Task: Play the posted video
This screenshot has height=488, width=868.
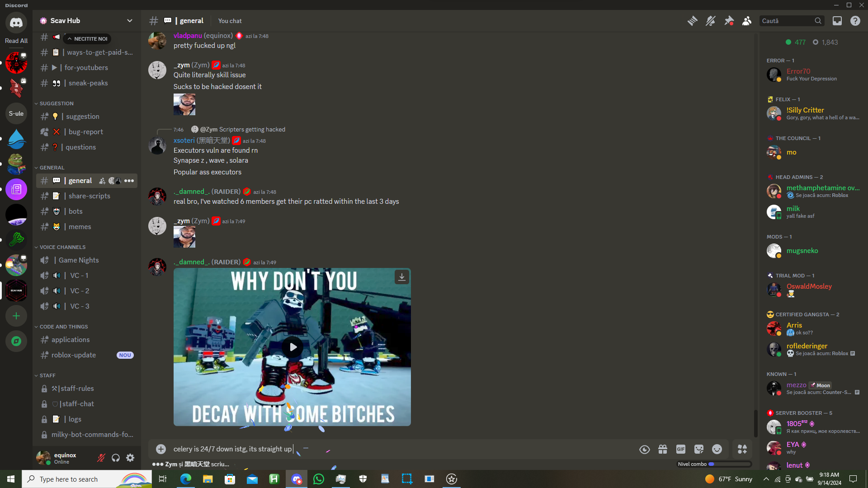Action: [x=292, y=347]
